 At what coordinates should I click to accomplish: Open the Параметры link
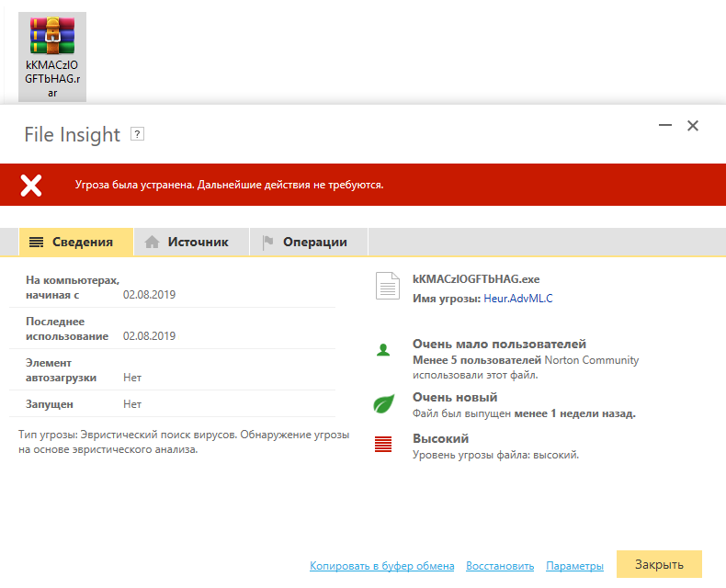tap(574, 566)
